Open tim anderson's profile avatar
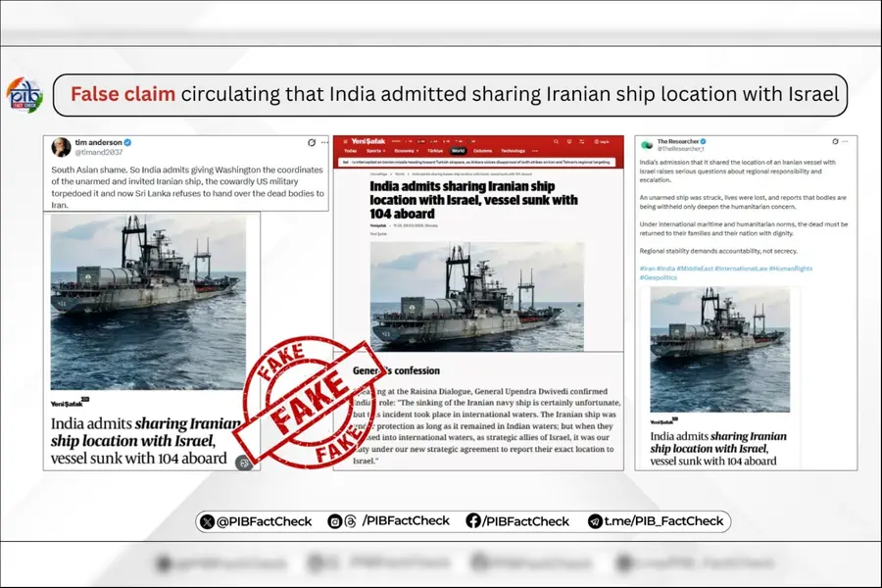882x588 pixels. coord(62,147)
